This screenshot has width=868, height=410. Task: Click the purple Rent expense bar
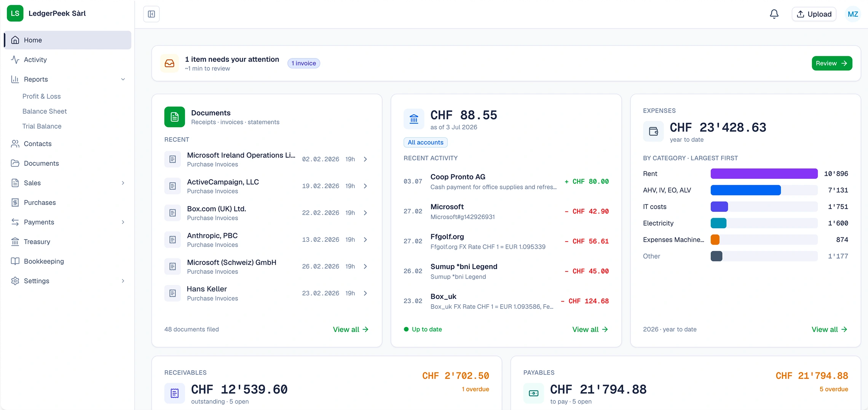[x=764, y=174]
